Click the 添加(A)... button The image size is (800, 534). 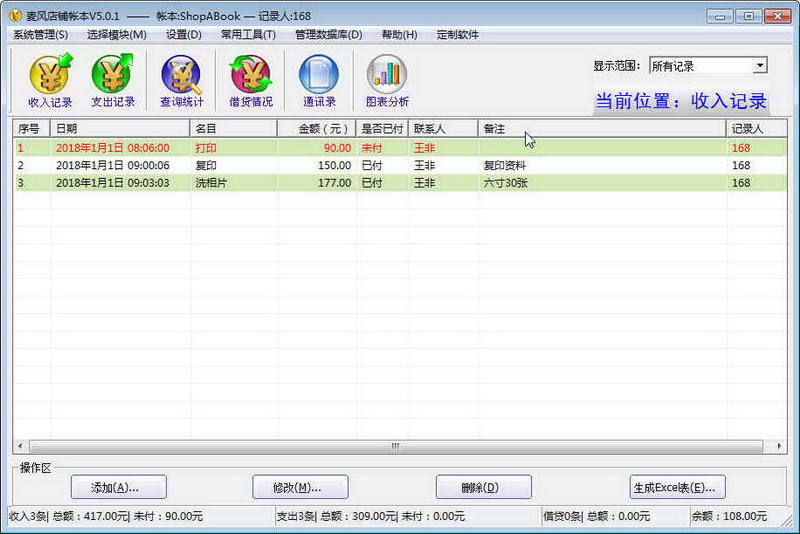[x=119, y=487]
